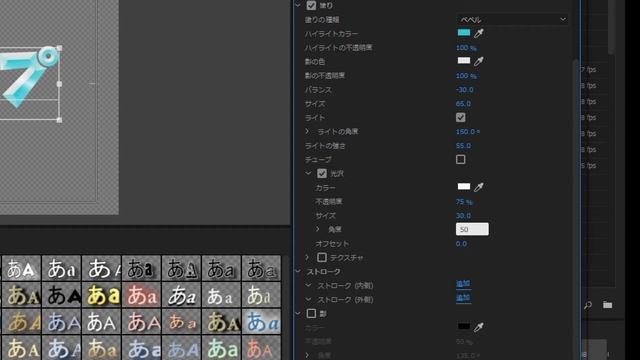
Task: Toggle the 塗り fill checkbox
Action: click(x=311, y=5)
